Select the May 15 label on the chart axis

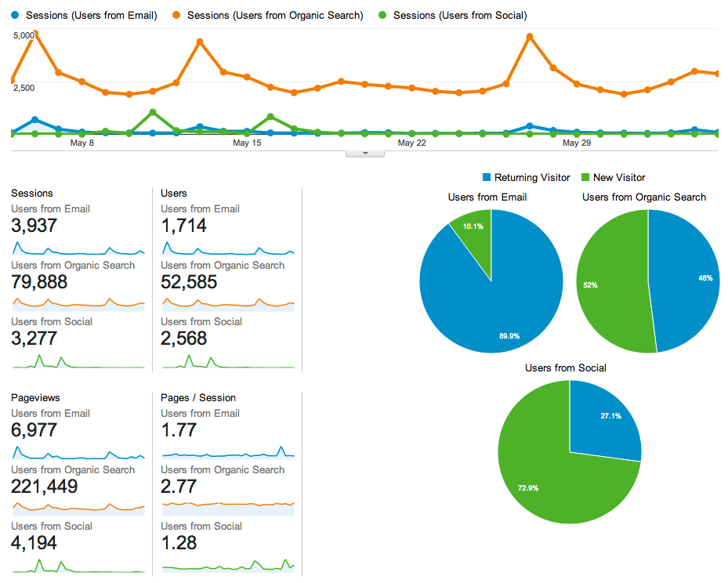247,143
